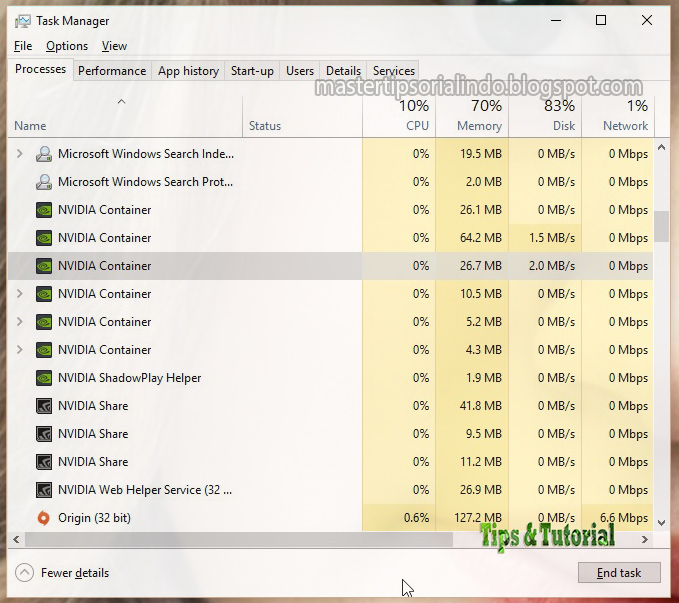Click the 64.2 MB memory cell
Viewport: 679px width, 603px height.
tap(472, 238)
